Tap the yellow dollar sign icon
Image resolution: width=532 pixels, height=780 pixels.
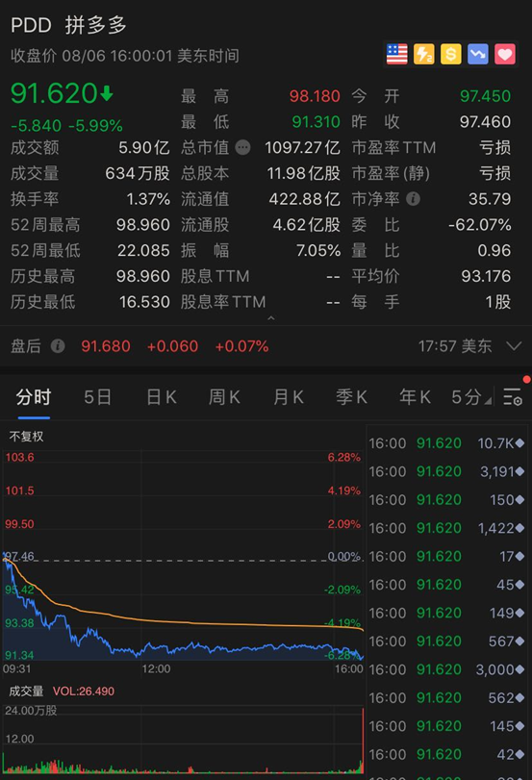[x=450, y=54]
